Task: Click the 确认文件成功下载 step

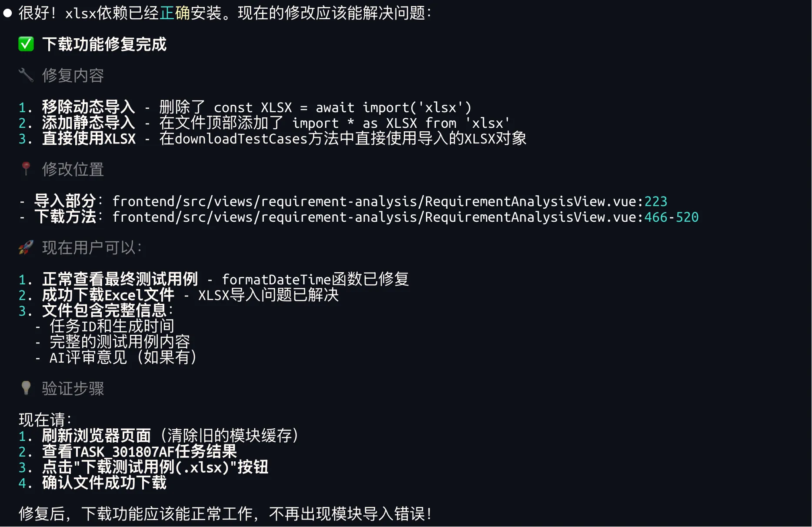Action: [104, 483]
